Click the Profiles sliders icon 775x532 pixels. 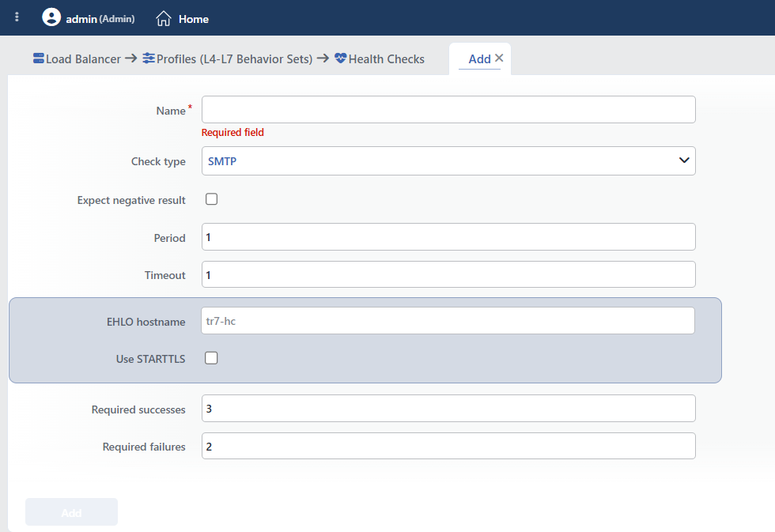click(x=149, y=58)
